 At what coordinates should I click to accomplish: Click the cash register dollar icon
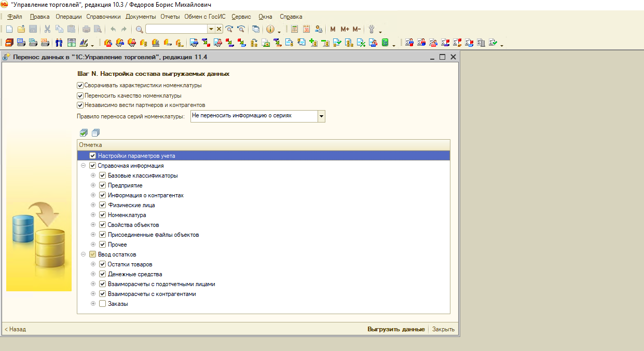(71, 43)
